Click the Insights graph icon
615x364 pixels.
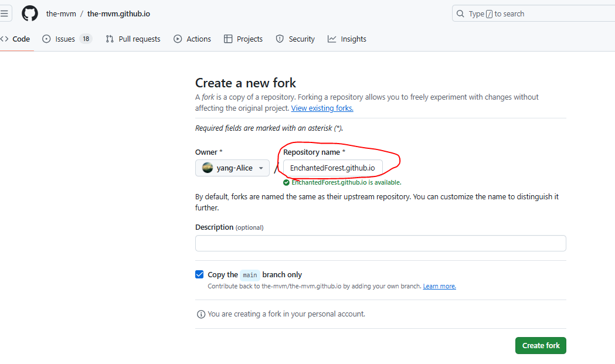point(332,39)
